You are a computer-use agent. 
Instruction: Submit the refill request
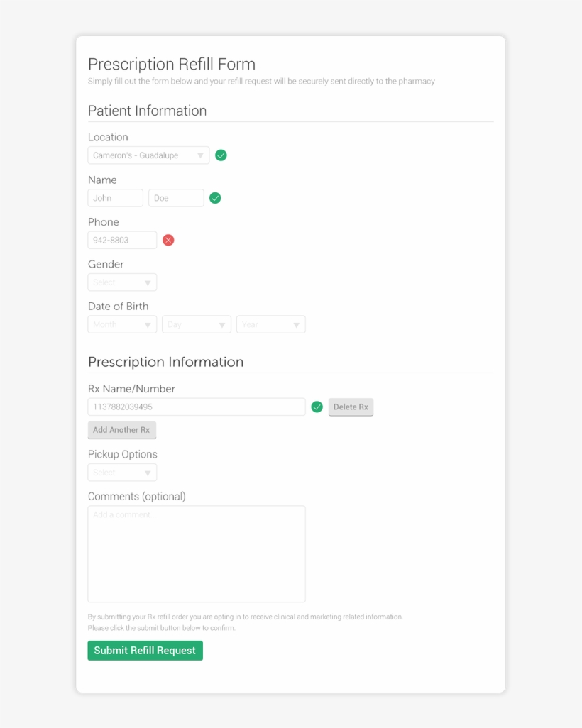145,651
